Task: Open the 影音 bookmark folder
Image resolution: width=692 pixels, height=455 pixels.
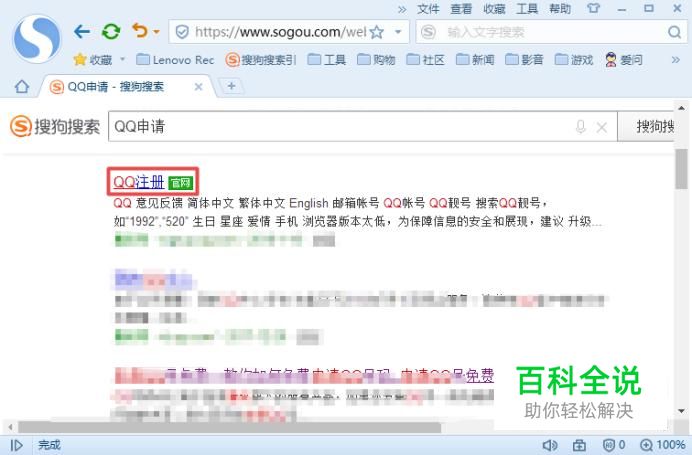Action: (524, 60)
